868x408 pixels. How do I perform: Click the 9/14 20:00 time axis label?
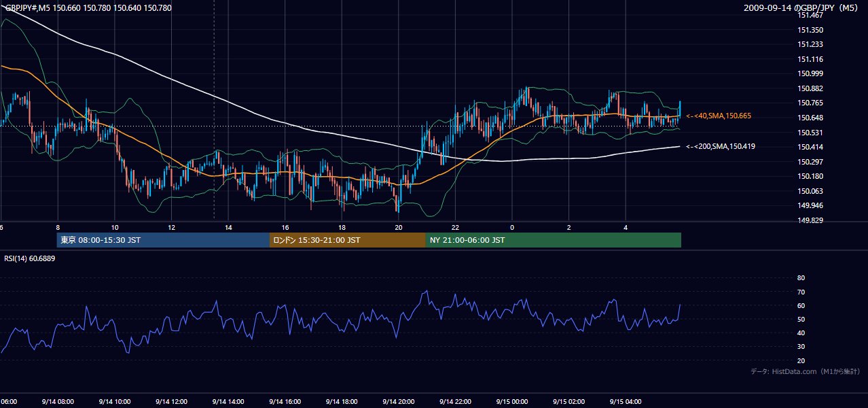click(x=399, y=401)
